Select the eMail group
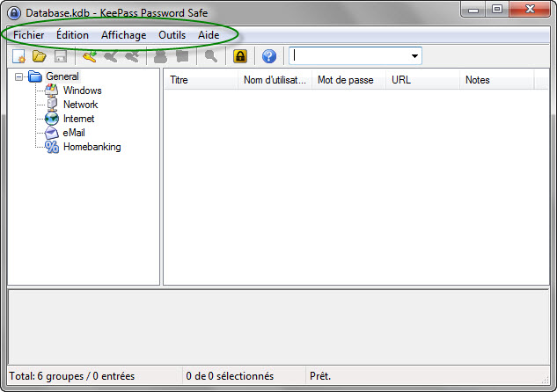Image resolution: width=557 pixels, height=392 pixels. pos(74,133)
